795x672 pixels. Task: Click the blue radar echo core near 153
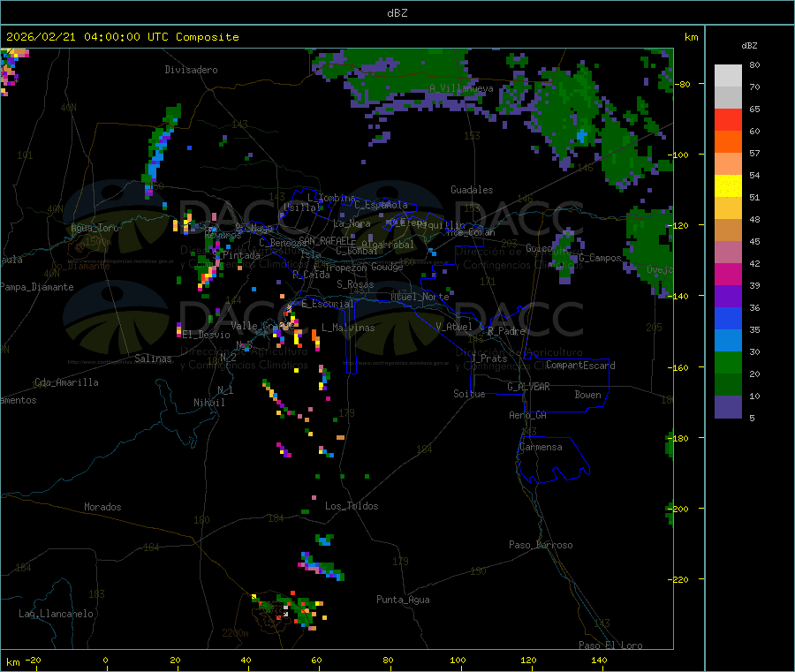582,135
